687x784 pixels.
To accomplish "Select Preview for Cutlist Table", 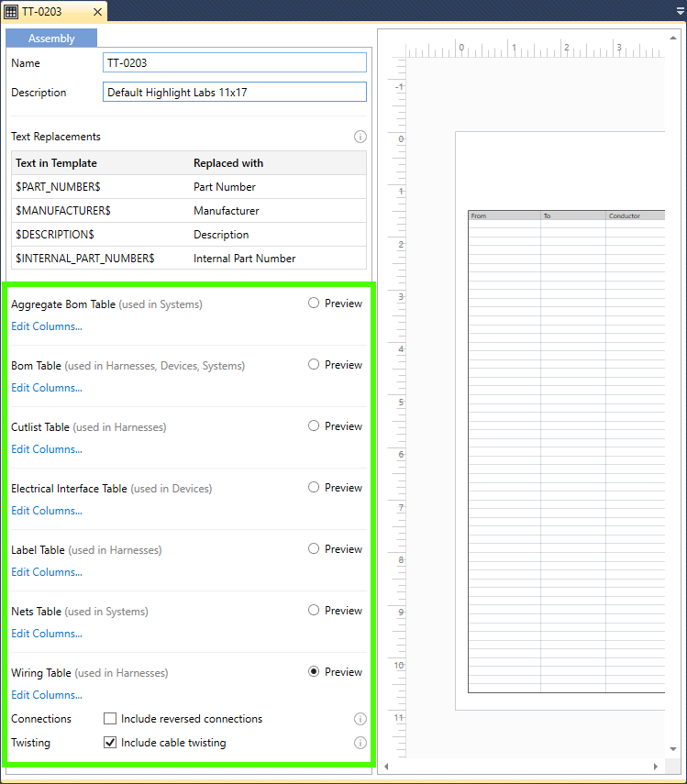I will [x=314, y=425].
